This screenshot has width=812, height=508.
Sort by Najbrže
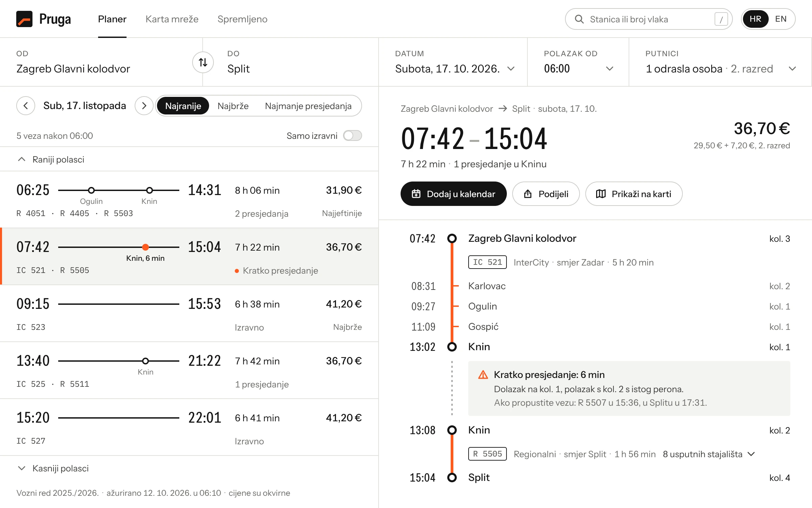[x=233, y=106]
